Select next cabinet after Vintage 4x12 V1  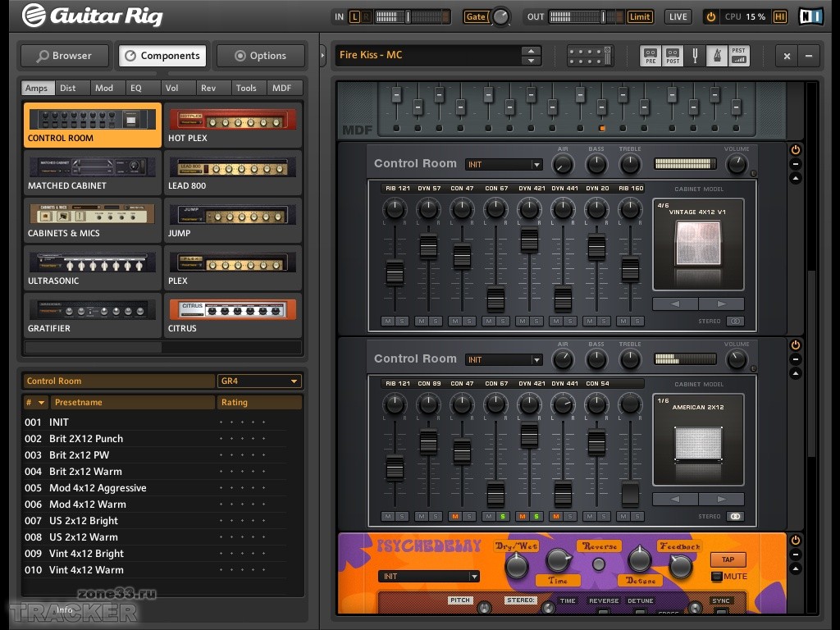[721, 304]
